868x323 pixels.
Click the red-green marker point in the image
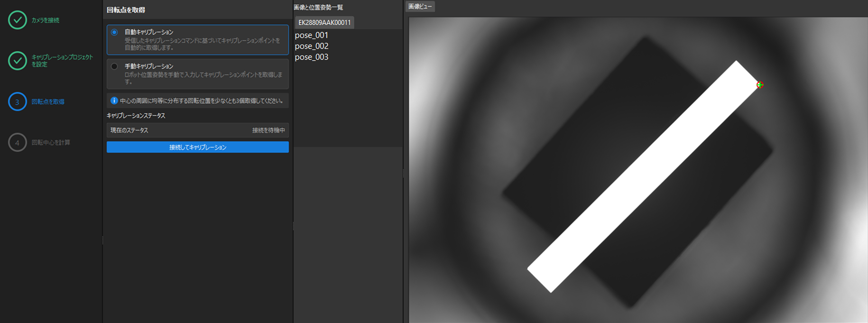click(760, 85)
